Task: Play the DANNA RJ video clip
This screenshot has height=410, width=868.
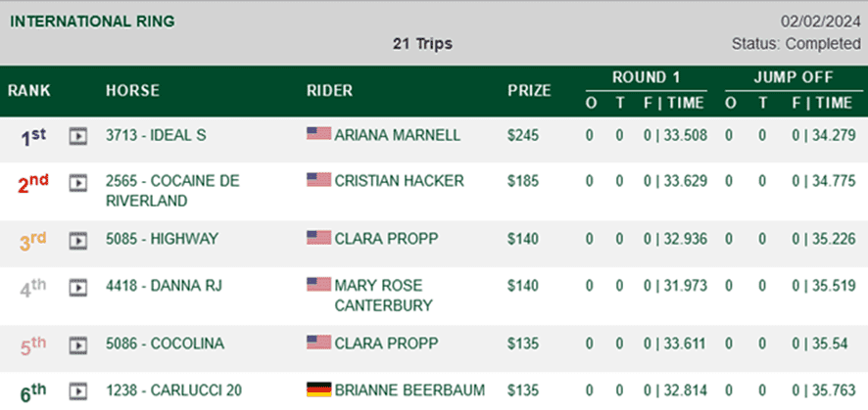Action: tap(78, 288)
